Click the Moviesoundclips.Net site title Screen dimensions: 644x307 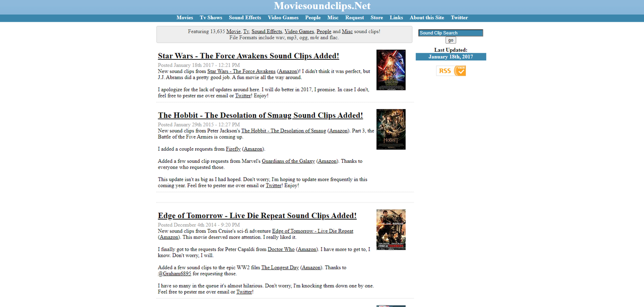[x=322, y=6]
